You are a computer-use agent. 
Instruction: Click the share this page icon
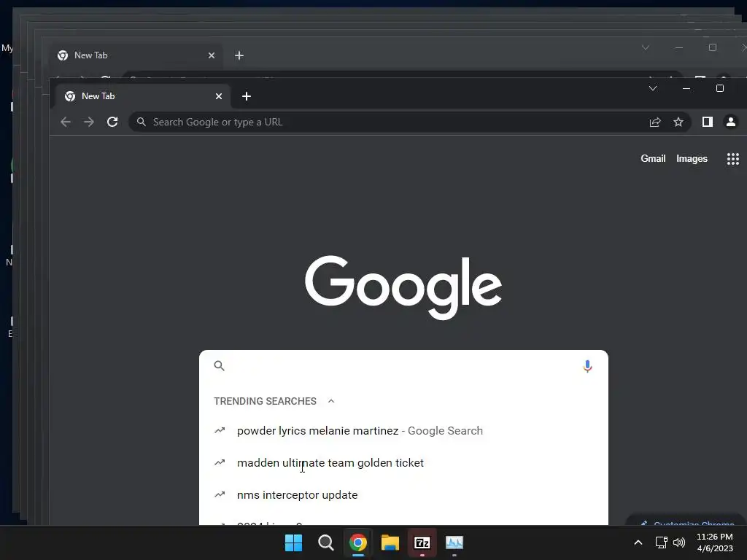655,122
